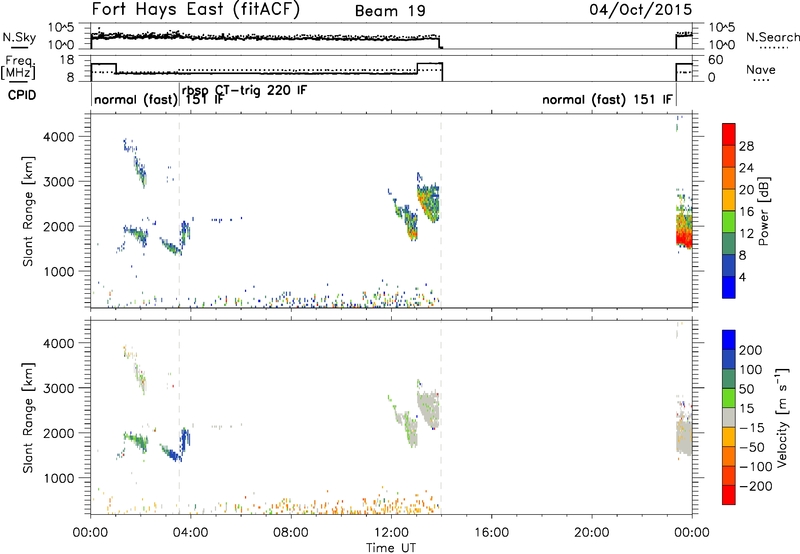The image size is (800, 554).
Task: Click the '200' Velocity colorbar value
Action: point(751,350)
